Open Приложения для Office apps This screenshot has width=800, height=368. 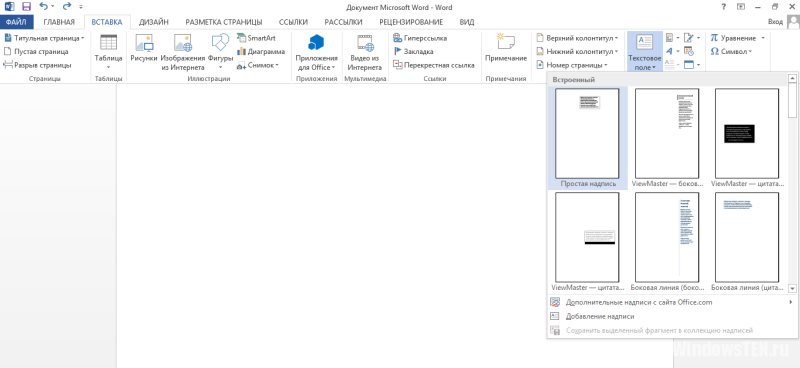[x=316, y=51]
